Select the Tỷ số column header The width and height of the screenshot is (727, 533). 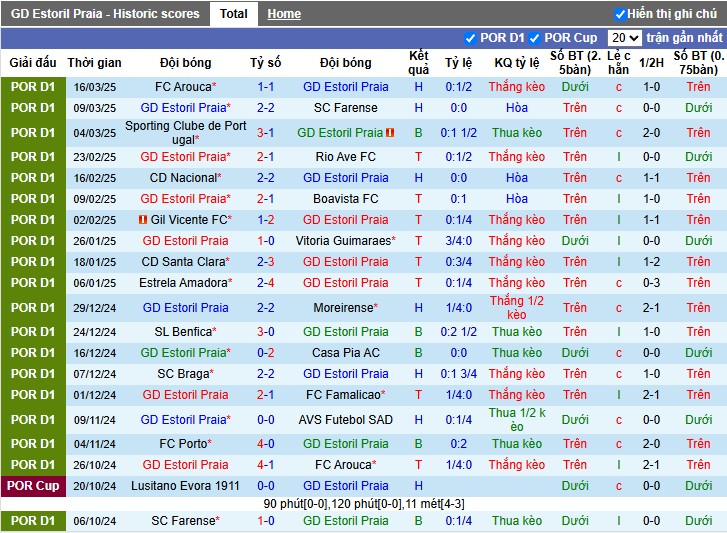(266, 63)
